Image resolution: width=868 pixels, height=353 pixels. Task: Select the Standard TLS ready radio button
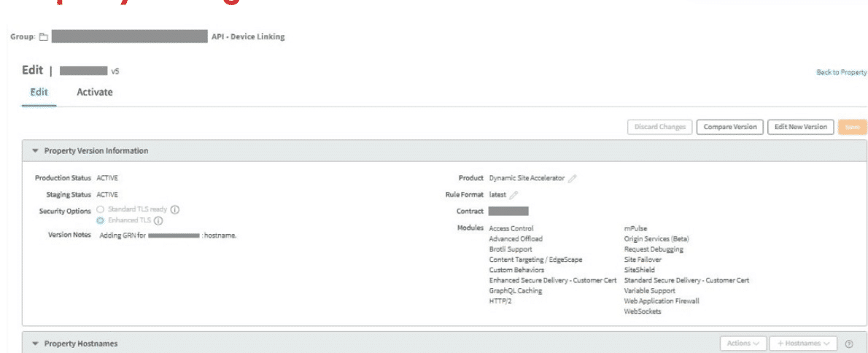pos(101,210)
